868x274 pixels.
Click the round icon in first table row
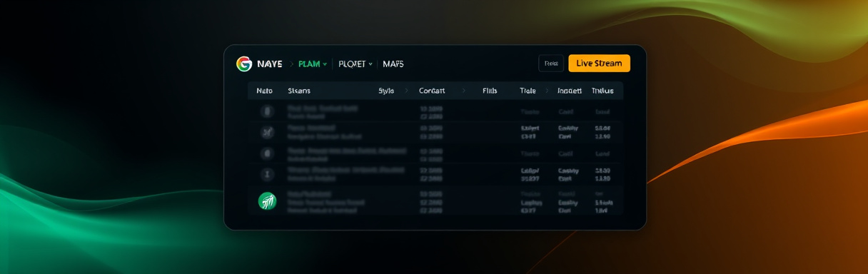coord(267,111)
